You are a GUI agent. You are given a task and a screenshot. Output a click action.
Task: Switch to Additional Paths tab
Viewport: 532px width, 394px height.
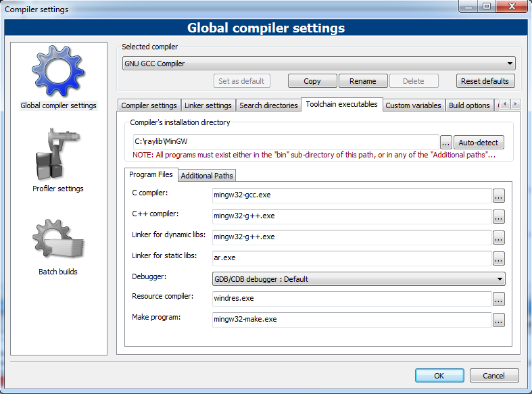click(x=207, y=176)
